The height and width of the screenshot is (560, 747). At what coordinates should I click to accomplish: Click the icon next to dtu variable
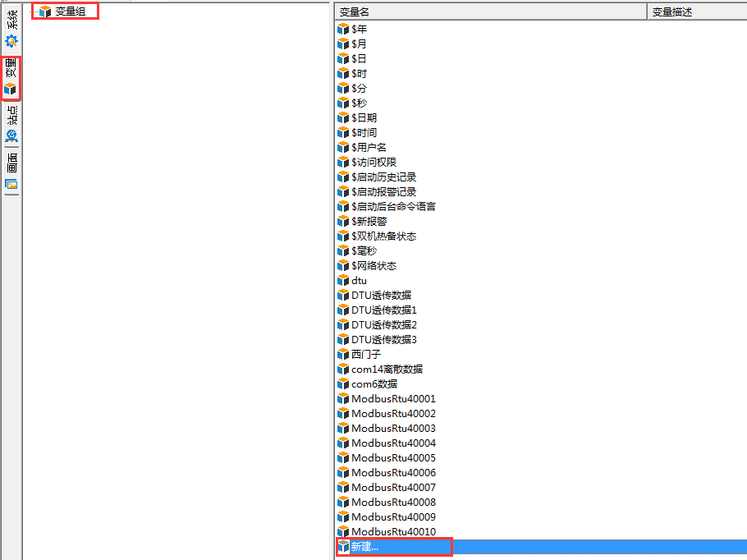(343, 281)
